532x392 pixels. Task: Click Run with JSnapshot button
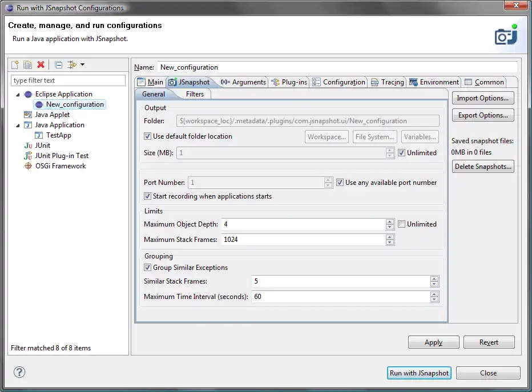(419, 373)
